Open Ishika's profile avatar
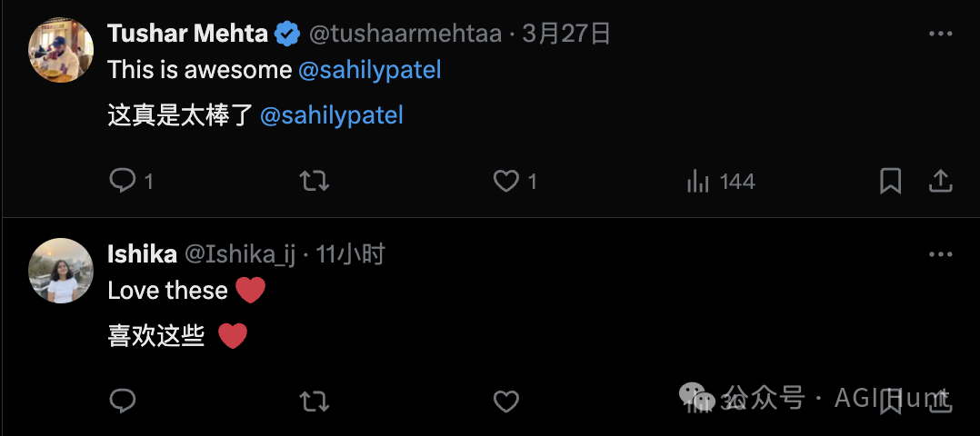Viewport: 980px width, 436px height. 61,271
